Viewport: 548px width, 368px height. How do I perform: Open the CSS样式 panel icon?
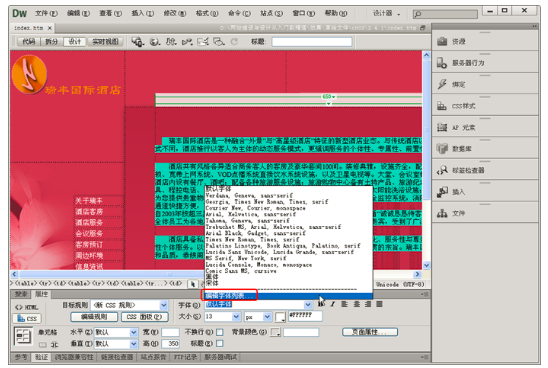coord(442,106)
